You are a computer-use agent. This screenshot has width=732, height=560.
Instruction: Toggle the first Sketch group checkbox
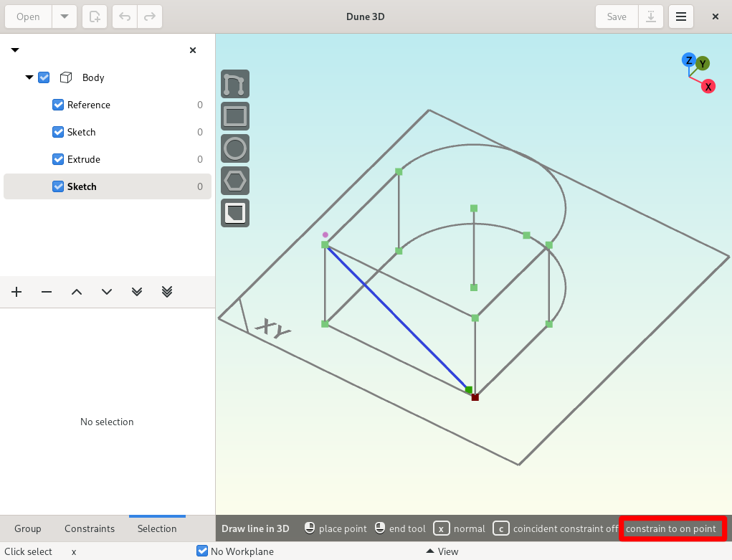[x=58, y=132]
